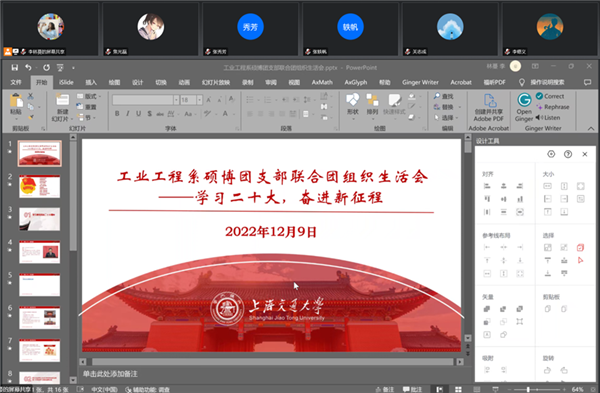Image resolution: width=600 pixels, height=393 pixels.
Task: Switch to the 幻灯片放映 tab
Action: point(216,82)
